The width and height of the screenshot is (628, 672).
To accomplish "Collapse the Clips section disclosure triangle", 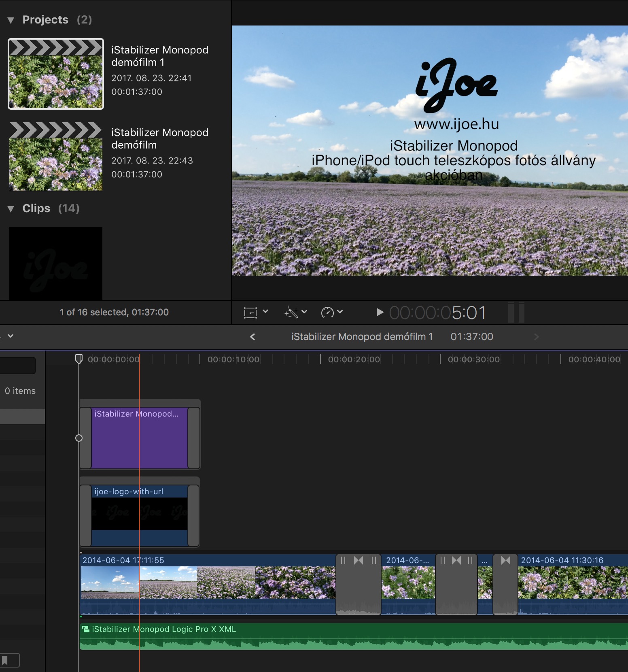I will click(11, 208).
